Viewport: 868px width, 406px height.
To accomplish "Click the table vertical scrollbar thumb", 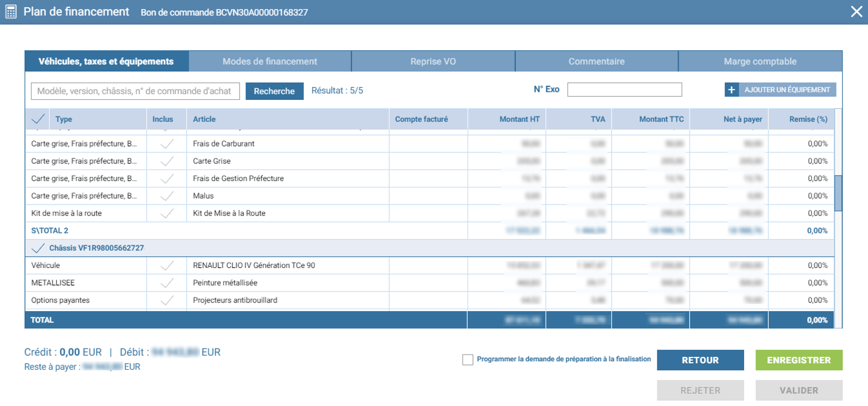I will click(x=838, y=194).
